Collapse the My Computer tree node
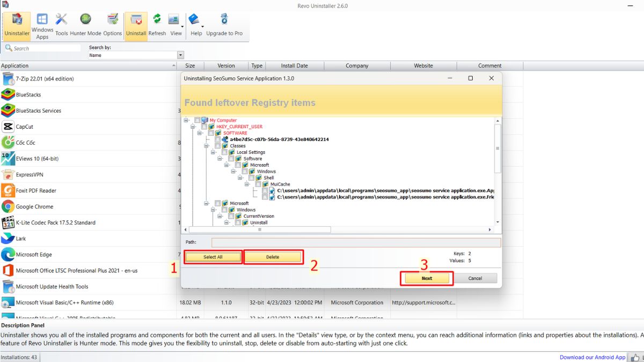Image resolution: width=644 pixels, height=362 pixels. pos(186,120)
